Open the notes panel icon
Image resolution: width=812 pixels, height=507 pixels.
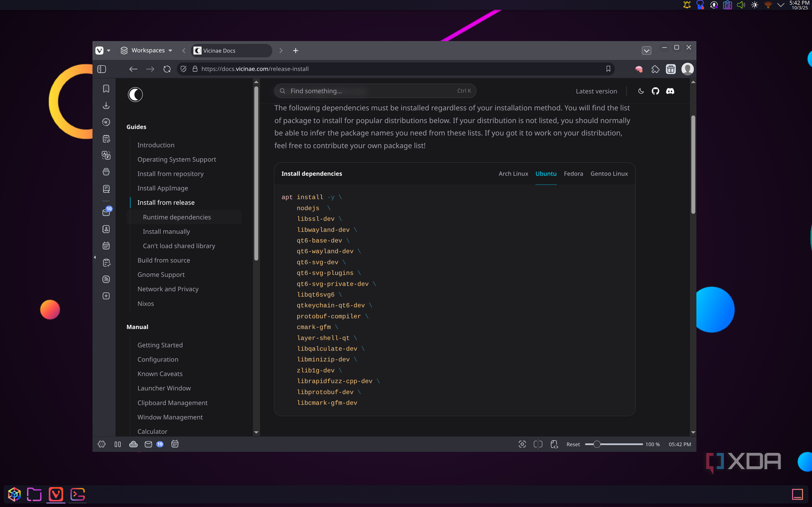point(106,138)
